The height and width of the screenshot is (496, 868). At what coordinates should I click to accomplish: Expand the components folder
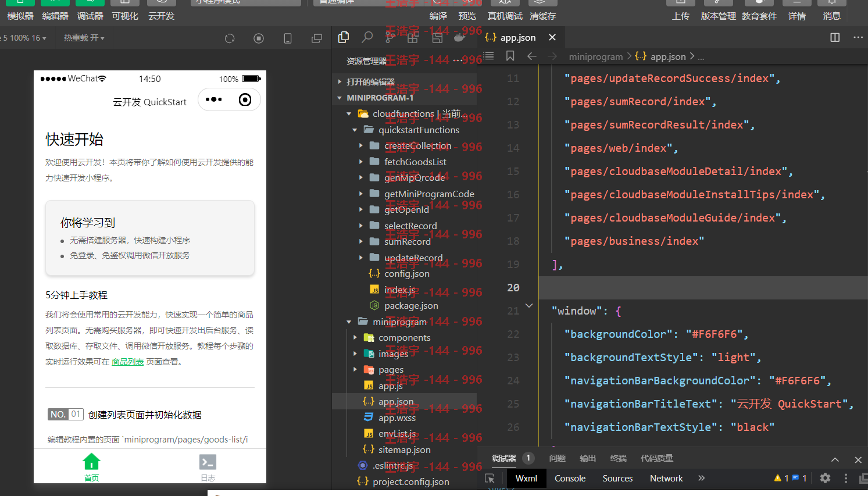click(x=355, y=337)
